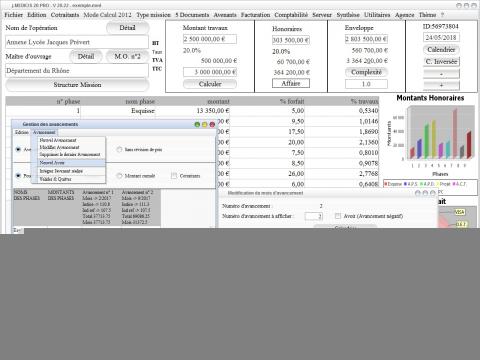Open the question mark help menu
The image size is (480, 360).
[442, 15]
